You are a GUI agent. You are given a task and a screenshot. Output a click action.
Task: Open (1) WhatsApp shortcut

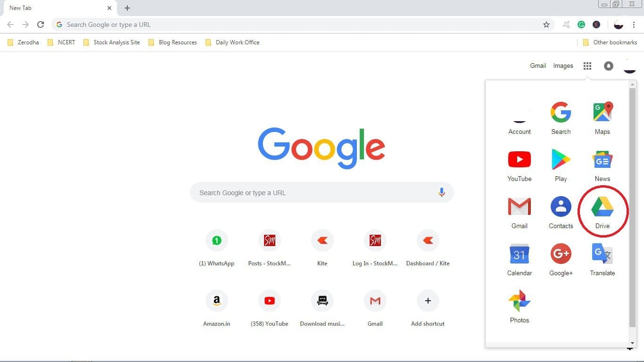coord(217,248)
